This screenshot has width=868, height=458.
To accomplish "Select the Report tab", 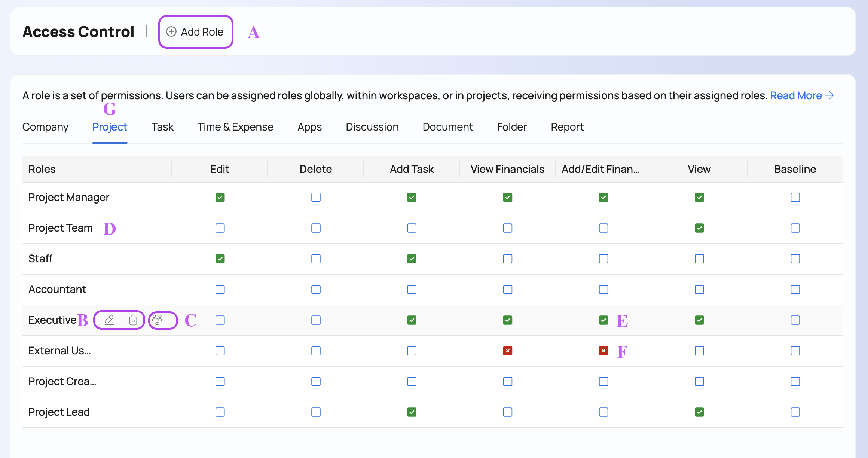I will pos(567,127).
